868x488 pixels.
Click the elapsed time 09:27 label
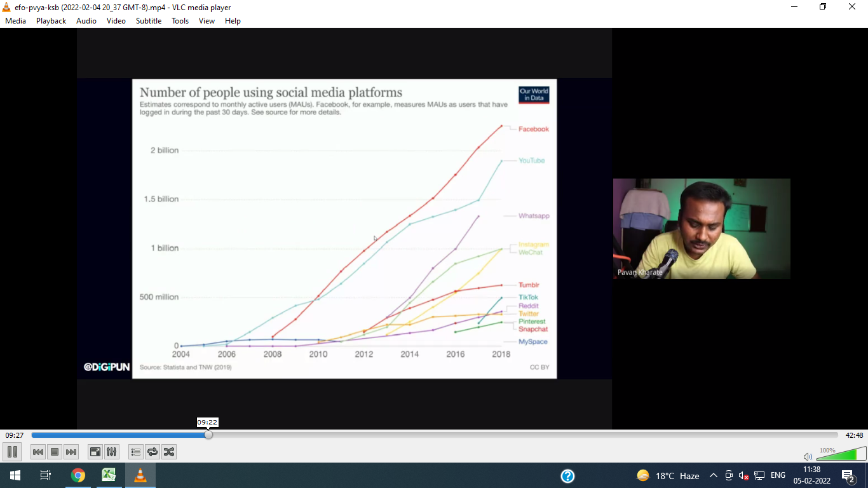tap(15, 435)
